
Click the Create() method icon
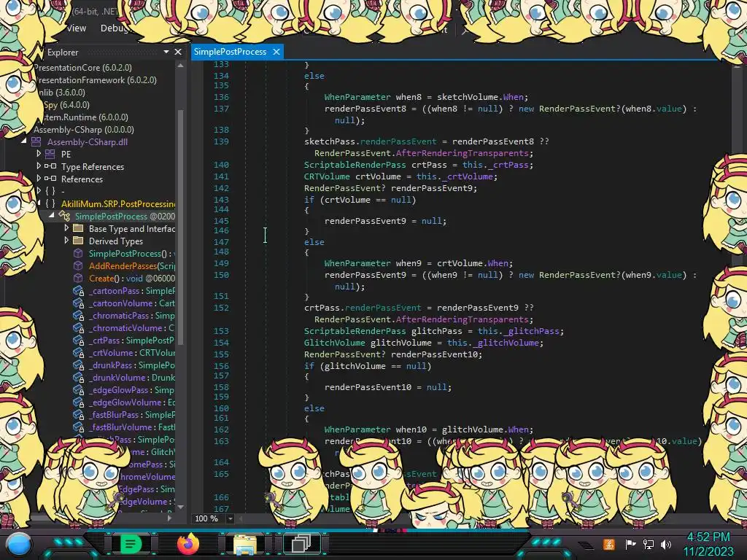coord(78,278)
